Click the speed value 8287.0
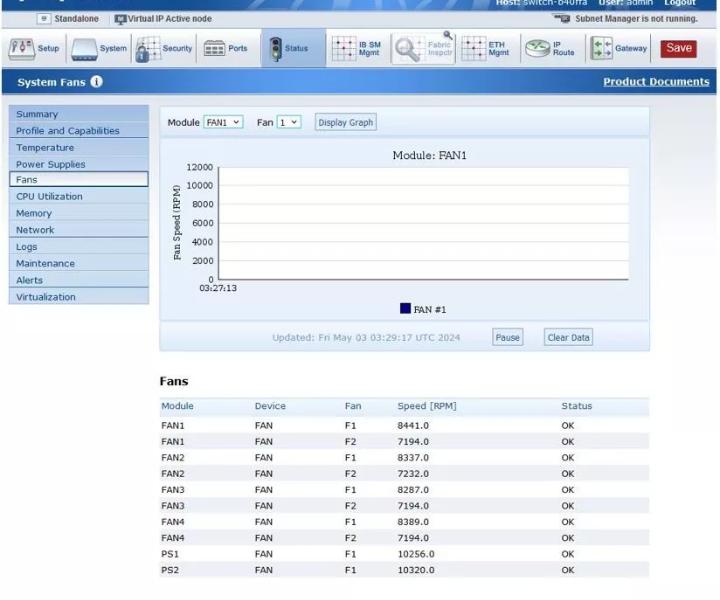 point(413,490)
